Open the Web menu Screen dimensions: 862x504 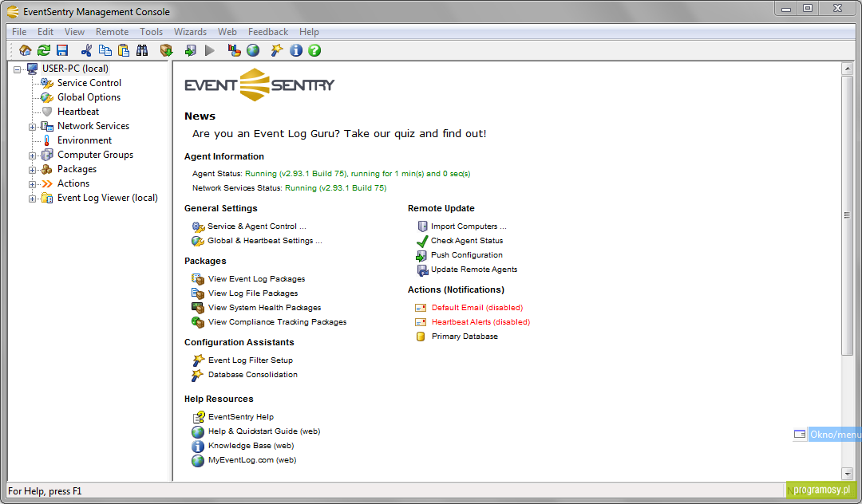click(x=227, y=32)
